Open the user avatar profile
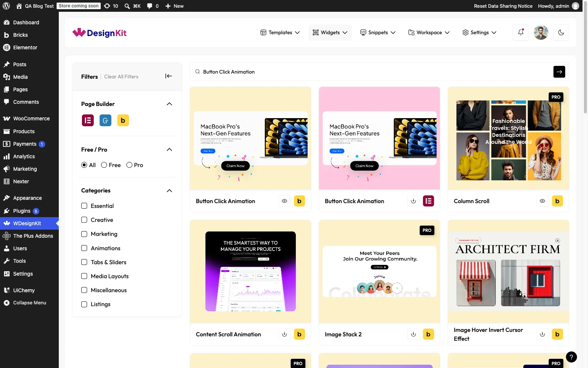Image resolution: width=588 pixels, height=368 pixels. [x=541, y=32]
